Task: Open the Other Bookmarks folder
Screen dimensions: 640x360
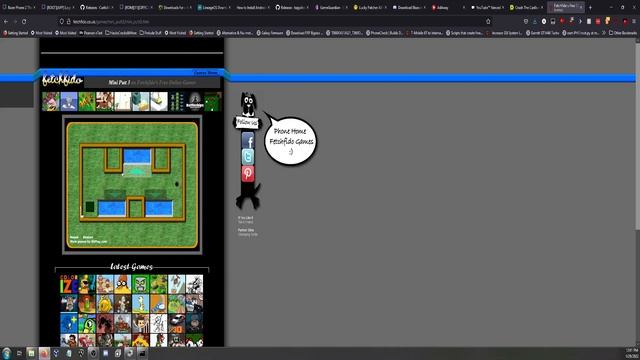Action: pyautogui.click(x=623, y=33)
